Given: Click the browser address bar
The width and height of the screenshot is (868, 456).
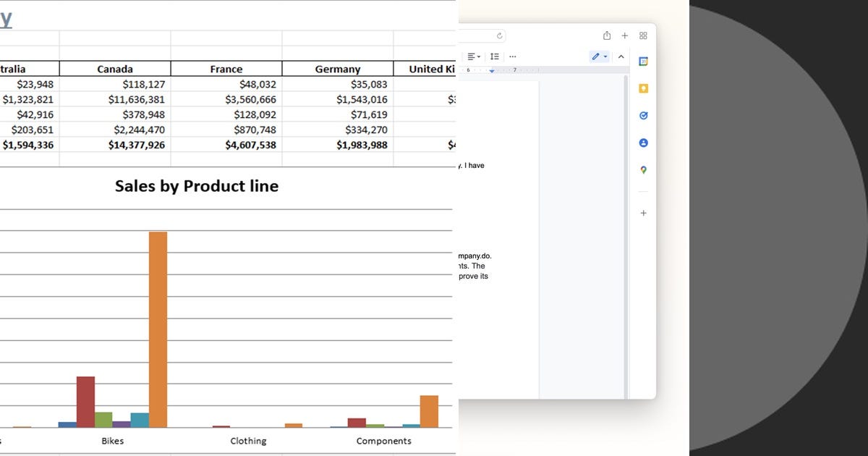Looking at the screenshot, I should [482, 35].
